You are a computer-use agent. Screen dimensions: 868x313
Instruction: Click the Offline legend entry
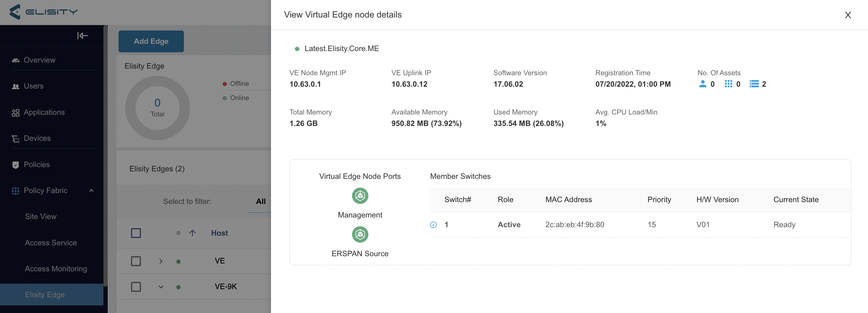(x=236, y=83)
